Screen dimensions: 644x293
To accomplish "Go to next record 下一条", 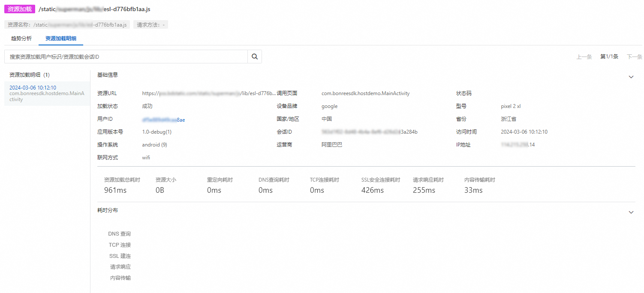I will [634, 57].
